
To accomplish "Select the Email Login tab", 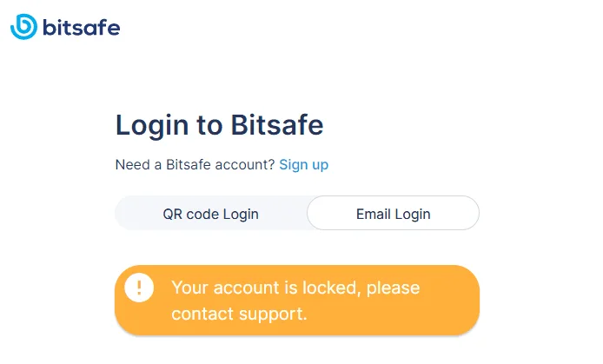I will (x=393, y=214).
